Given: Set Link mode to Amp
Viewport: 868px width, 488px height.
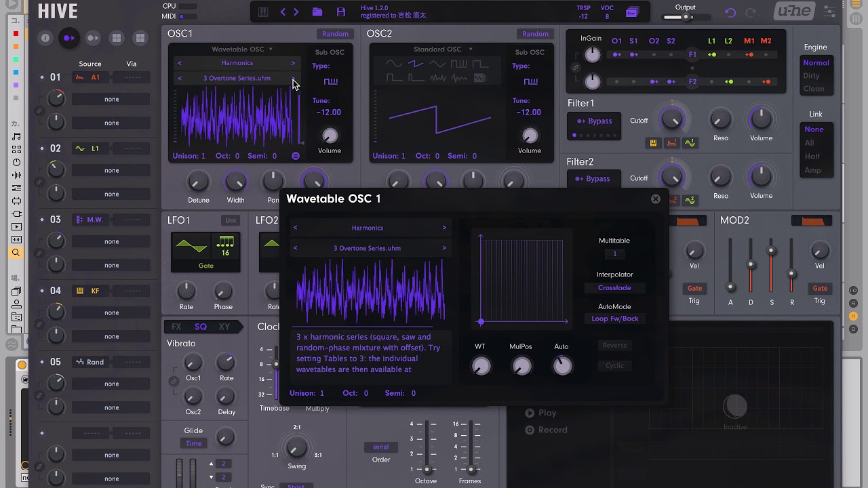Looking at the screenshot, I should 812,170.
